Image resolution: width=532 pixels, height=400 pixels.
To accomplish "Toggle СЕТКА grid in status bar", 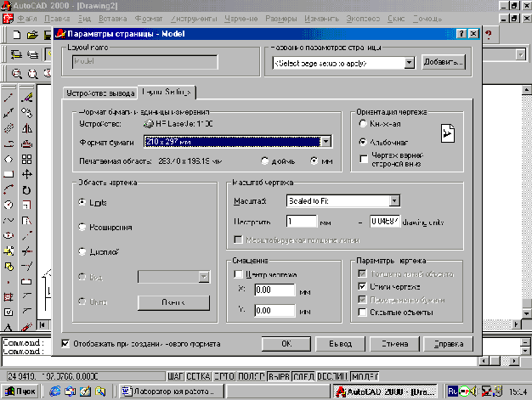I will click(x=199, y=376).
